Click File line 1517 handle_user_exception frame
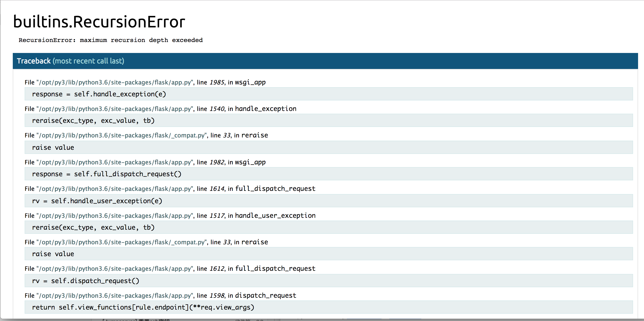The image size is (644, 321). [170, 216]
